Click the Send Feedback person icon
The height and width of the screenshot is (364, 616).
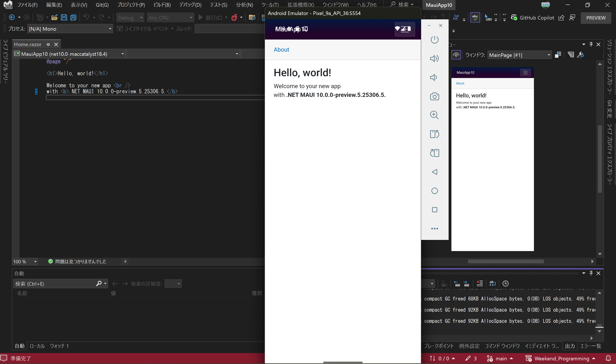click(572, 18)
